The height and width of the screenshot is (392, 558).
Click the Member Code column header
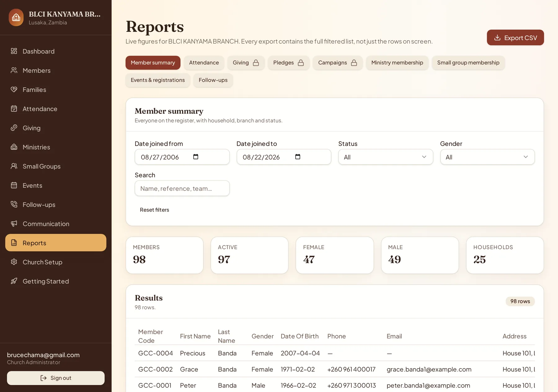150,336
